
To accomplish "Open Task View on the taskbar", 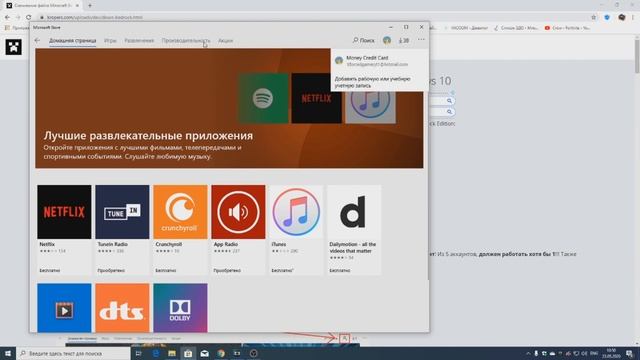I will tap(138, 353).
